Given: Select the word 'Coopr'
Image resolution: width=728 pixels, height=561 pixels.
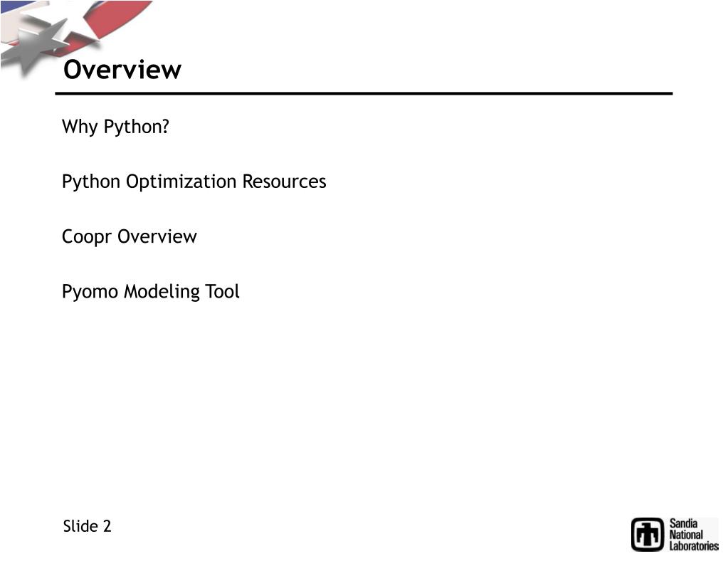Looking at the screenshot, I should coord(87,237).
